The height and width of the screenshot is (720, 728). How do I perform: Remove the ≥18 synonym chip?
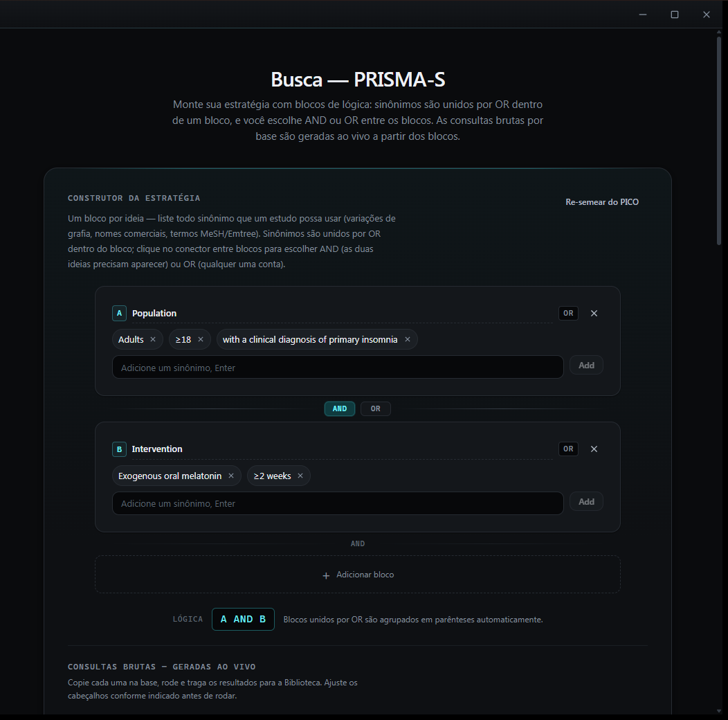[x=201, y=339]
